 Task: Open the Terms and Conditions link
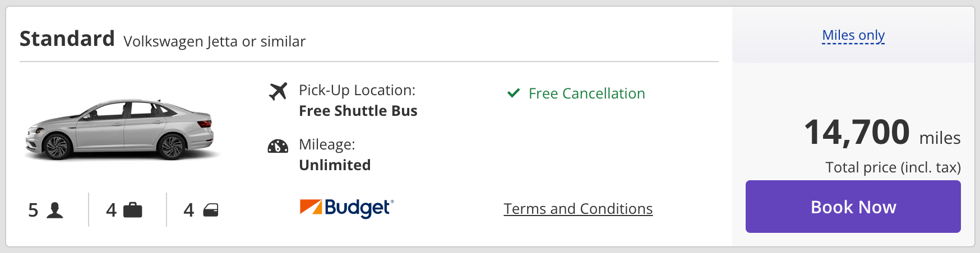click(578, 209)
